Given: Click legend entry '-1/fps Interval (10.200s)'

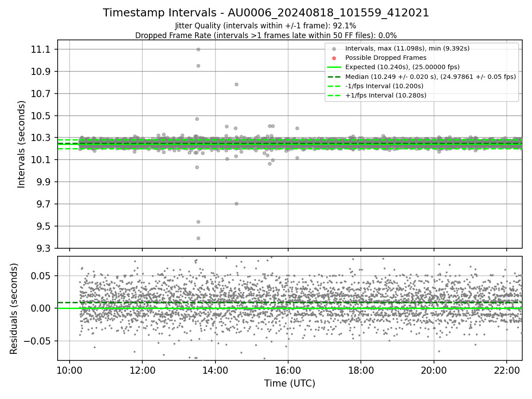Looking at the screenshot, I should coord(384,86).
